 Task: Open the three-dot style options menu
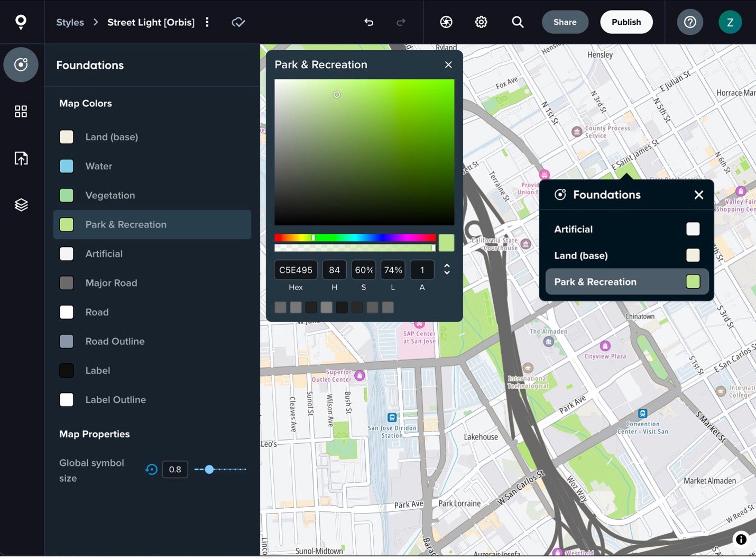click(x=207, y=22)
